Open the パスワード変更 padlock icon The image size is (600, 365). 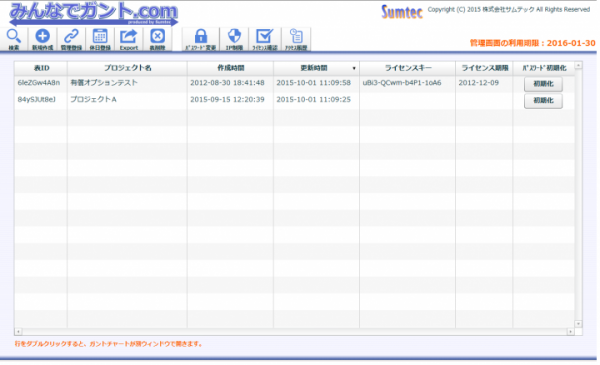click(201, 39)
